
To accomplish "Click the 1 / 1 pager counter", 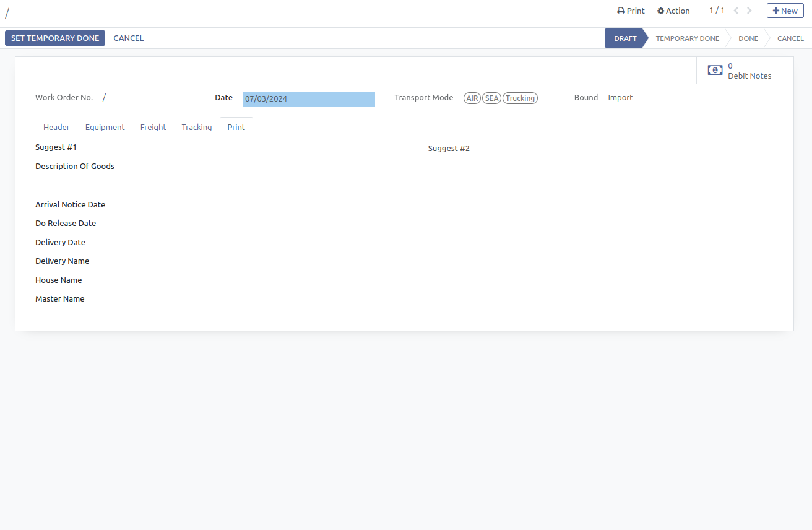I will coord(717,11).
